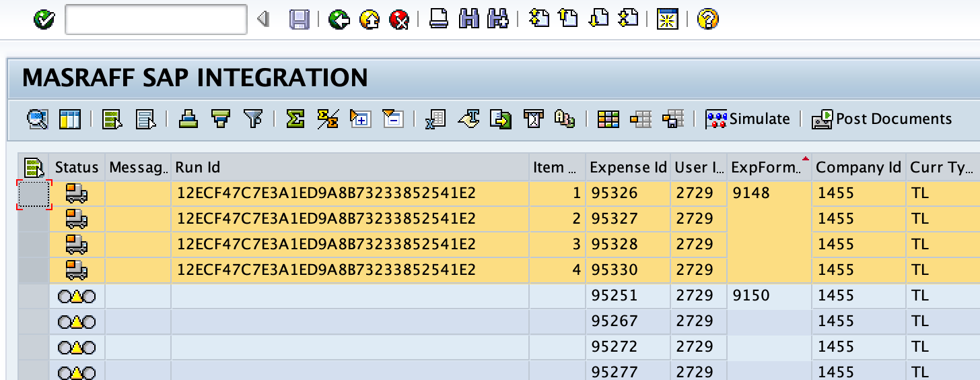Jump to the last page icon

628,19
